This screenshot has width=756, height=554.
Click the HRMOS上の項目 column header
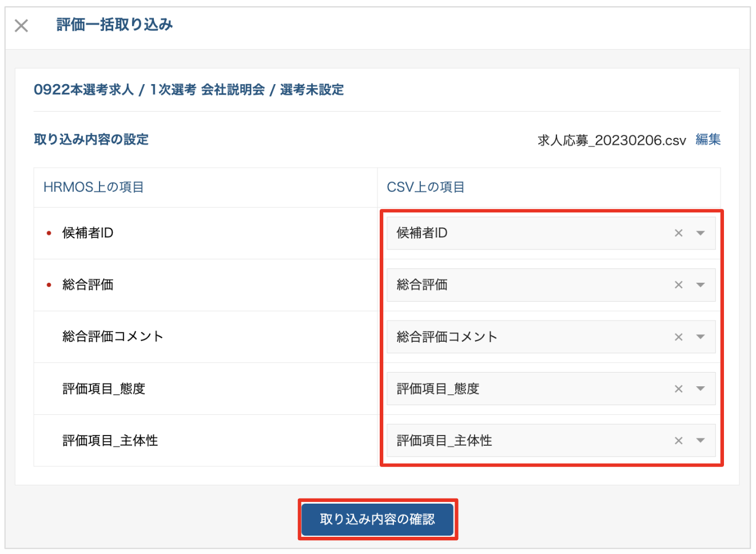tap(94, 187)
